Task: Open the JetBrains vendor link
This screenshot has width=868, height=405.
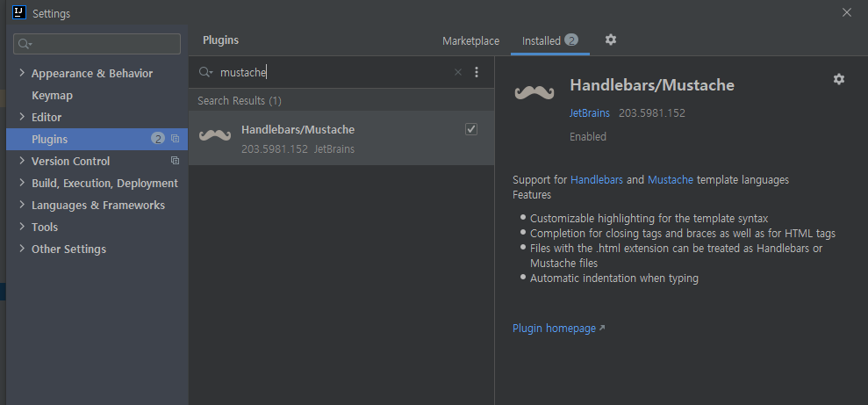Action: click(x=590, y=113)
